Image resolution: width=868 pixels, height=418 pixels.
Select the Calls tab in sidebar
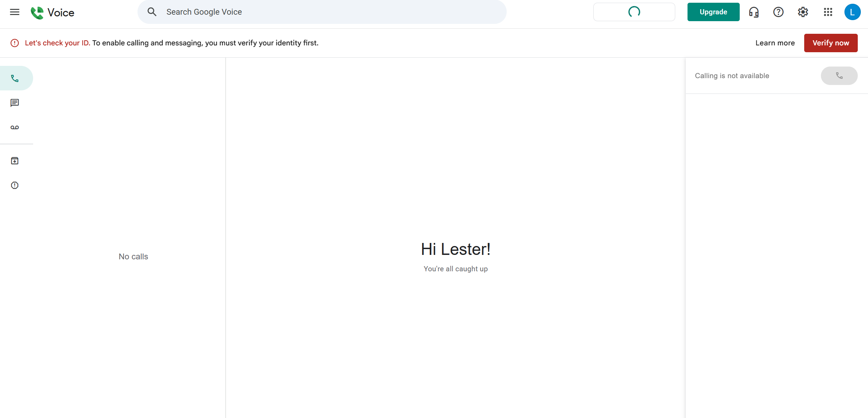pyautogui.click(x=15, y=78)
